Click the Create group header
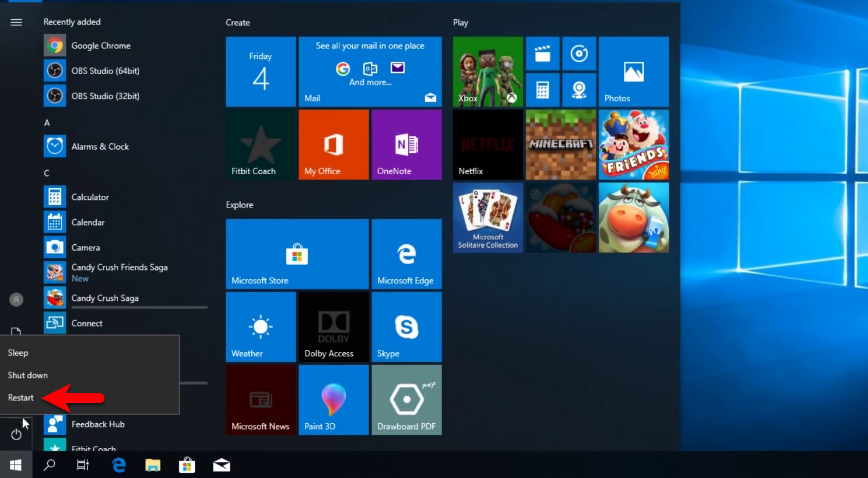868x478 pixels. pos(238,22)
